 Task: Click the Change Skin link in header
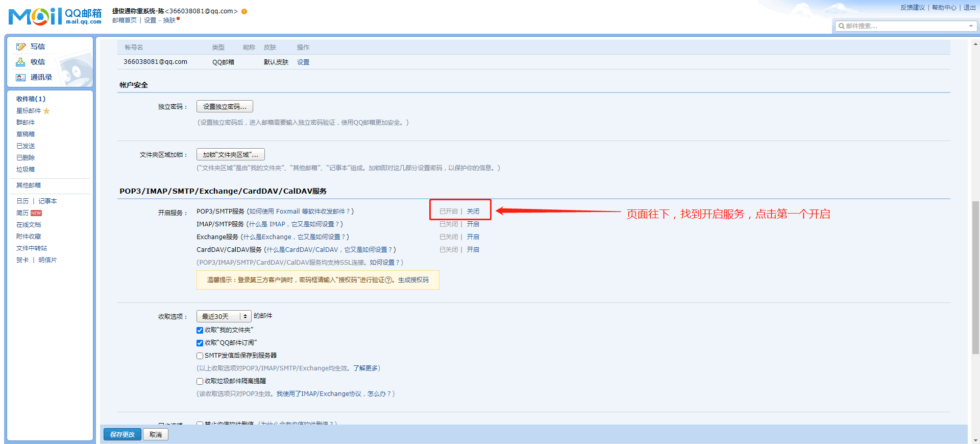169,20
